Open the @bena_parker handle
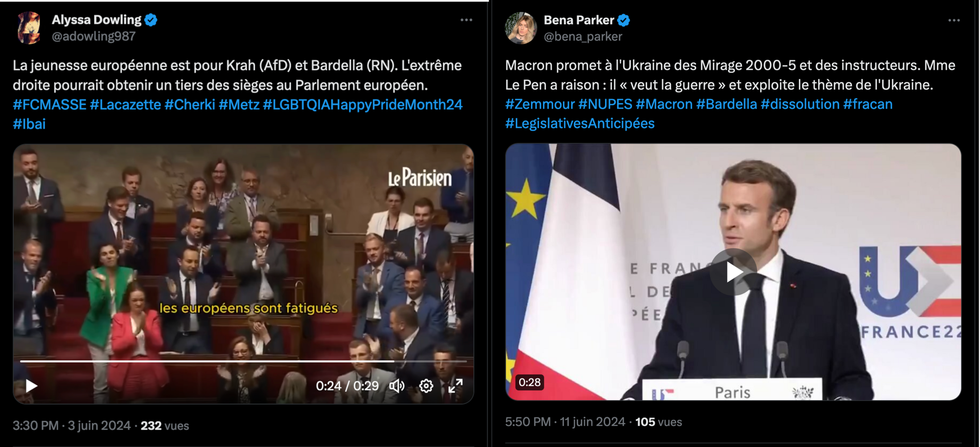 tap(583, 37)
